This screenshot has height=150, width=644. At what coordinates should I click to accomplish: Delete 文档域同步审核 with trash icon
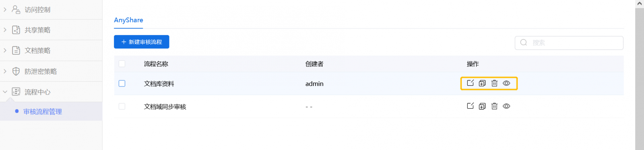point(494,106)
